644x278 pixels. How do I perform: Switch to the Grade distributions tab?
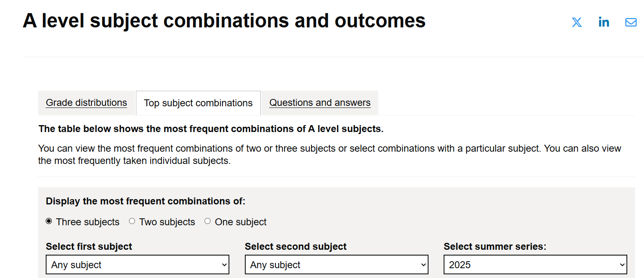[x=86, y=103]
